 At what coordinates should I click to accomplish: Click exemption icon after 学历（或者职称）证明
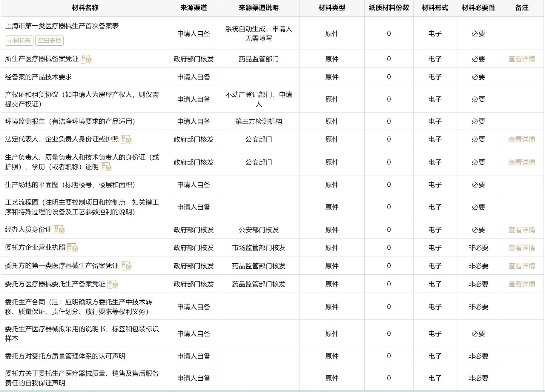[x=106, y=167]
